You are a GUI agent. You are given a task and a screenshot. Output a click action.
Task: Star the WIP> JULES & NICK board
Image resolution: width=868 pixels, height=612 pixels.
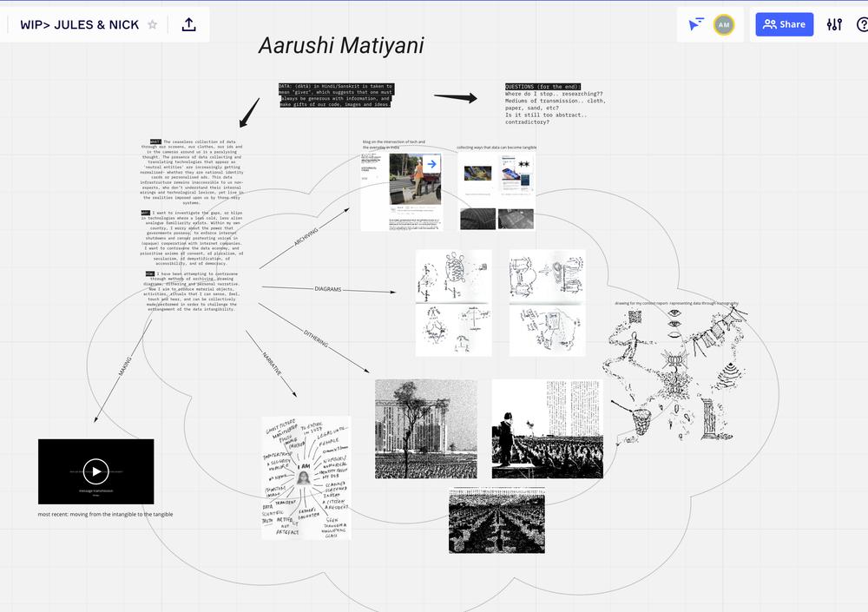pos(152,24)
